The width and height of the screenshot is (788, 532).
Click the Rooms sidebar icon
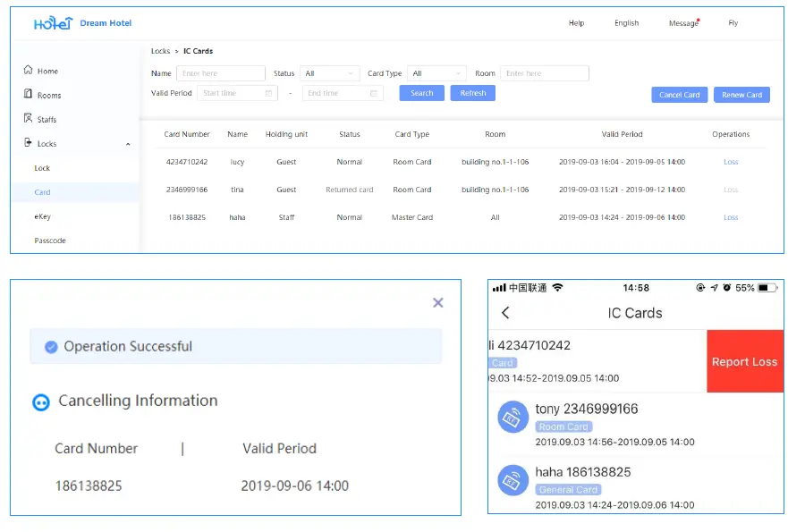coord(29,95)
